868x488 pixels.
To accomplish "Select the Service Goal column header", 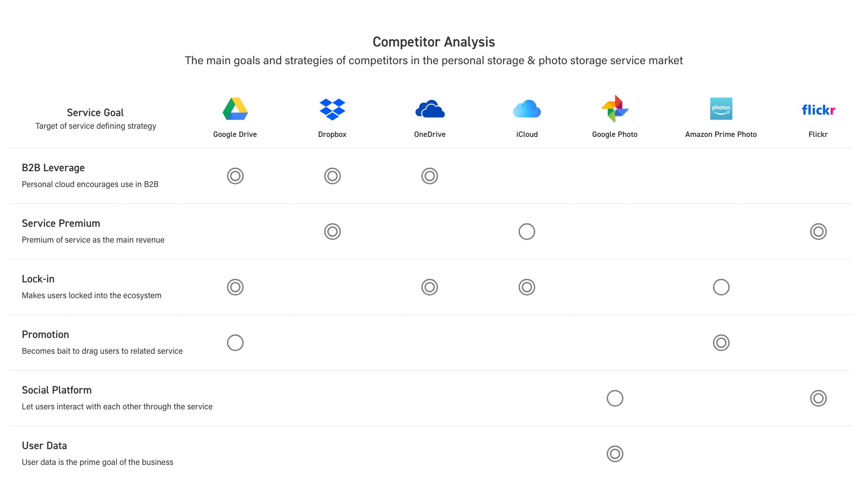I will (x=95, y=113).
